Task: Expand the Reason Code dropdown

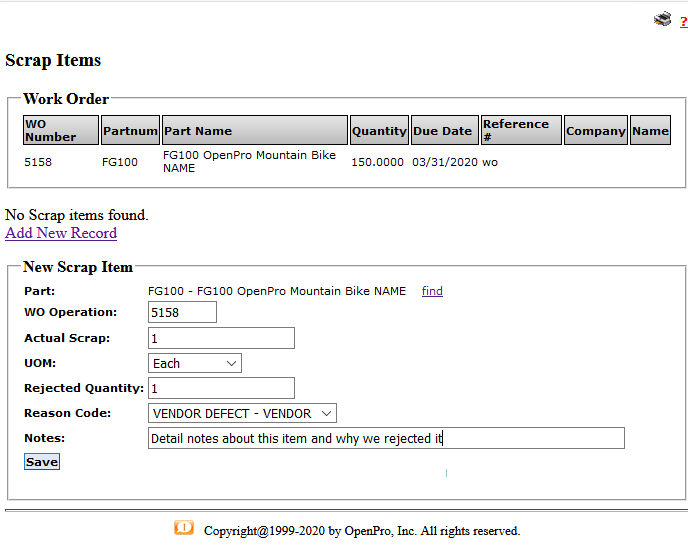Action: tap(242, 413)
